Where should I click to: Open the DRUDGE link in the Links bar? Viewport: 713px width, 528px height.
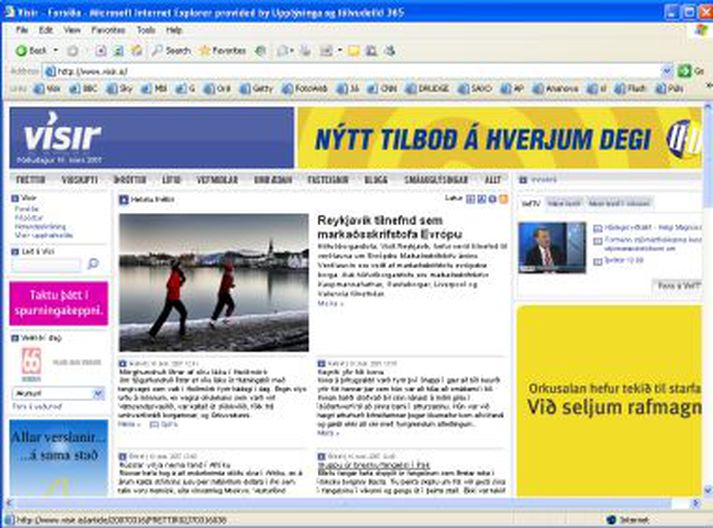coord(427,89)
